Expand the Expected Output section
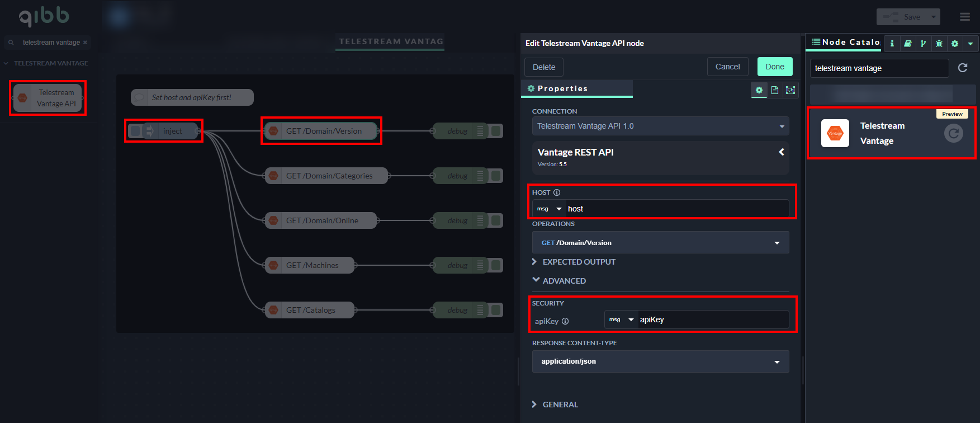This screenshot has width=980, height=423. [579, 262]
